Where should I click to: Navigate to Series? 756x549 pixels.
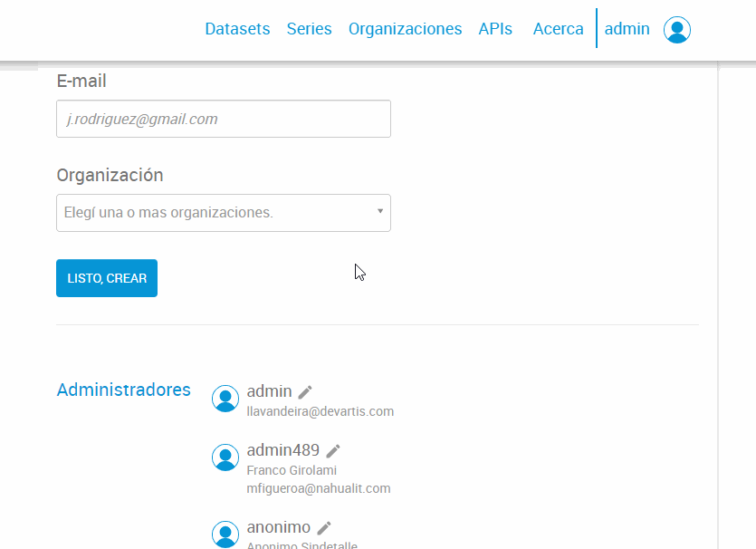309,29
